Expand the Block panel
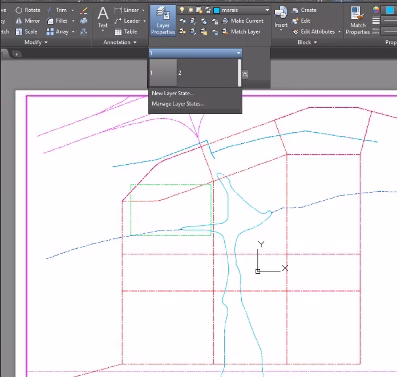Image resolution: width=398 pixels, height=378 pixels. point(307,42)
